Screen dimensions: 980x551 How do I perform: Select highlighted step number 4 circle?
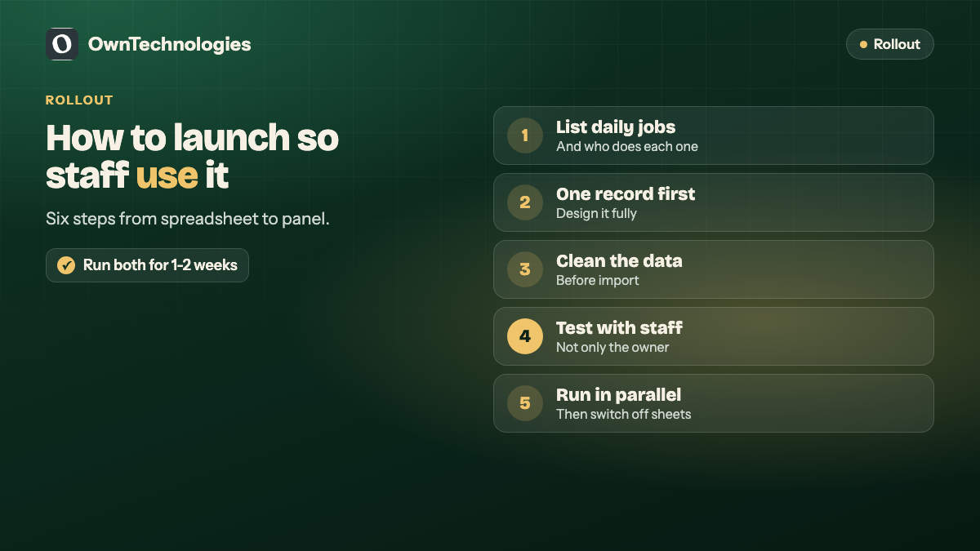click(x=525, y=336)
